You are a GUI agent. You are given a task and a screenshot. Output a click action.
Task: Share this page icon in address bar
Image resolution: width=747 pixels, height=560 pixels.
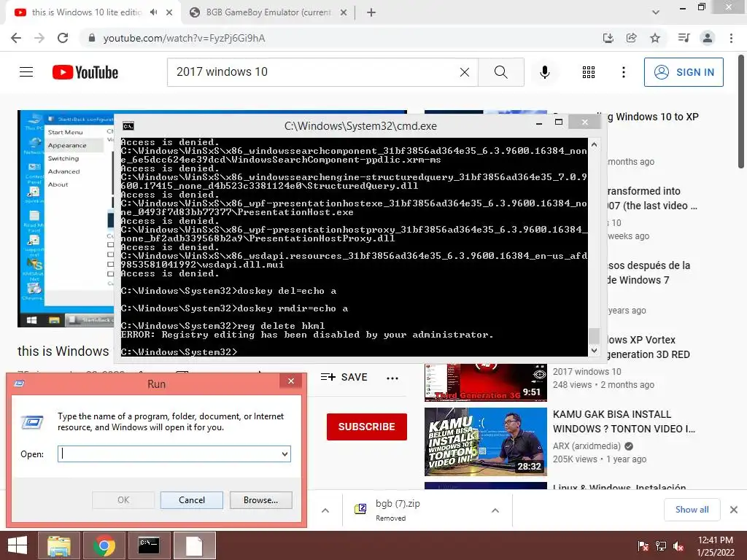click(x=631, y=38)
